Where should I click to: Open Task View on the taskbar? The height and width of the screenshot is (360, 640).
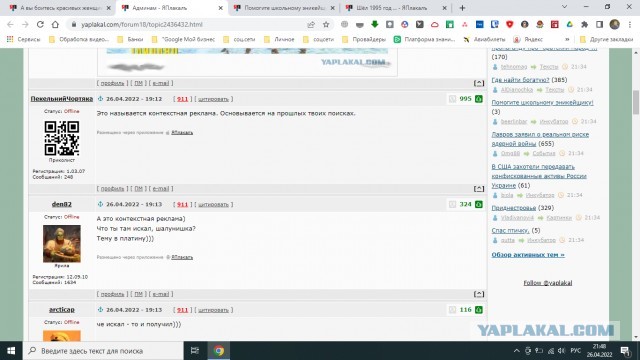tap(195, 351)
